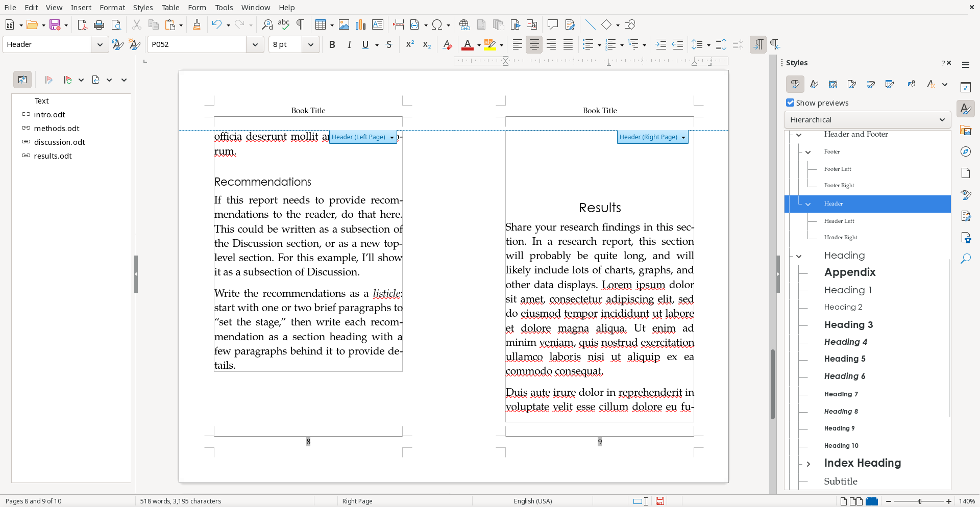Apply Subscript formatting

coord(427,44)
